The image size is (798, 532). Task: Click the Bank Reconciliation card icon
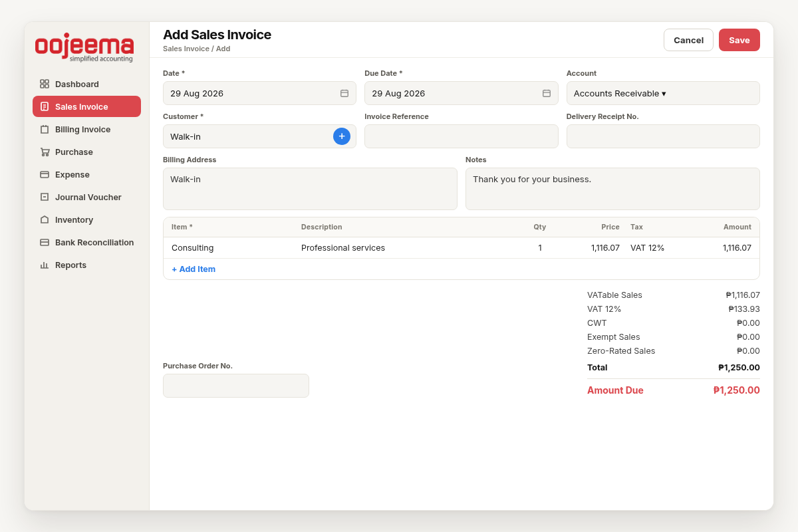point(45,242)
